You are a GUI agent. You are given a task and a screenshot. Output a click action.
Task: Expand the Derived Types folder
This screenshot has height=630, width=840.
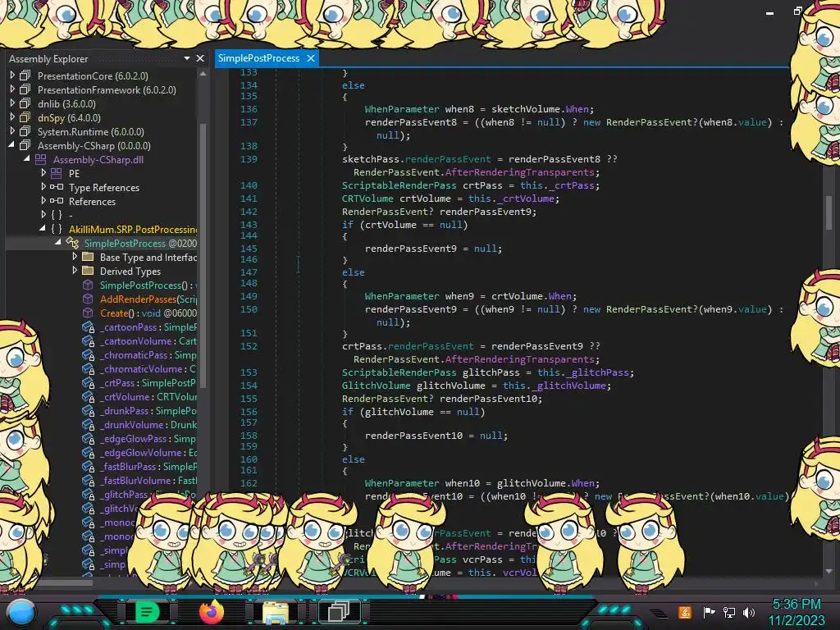(x=75, y=271)
